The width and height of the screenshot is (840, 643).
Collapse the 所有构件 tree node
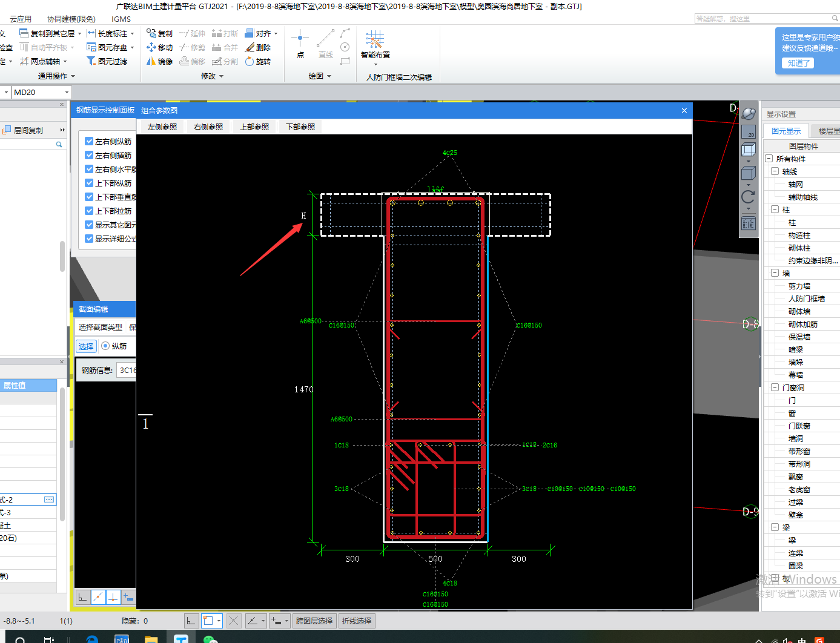point(769,159)
